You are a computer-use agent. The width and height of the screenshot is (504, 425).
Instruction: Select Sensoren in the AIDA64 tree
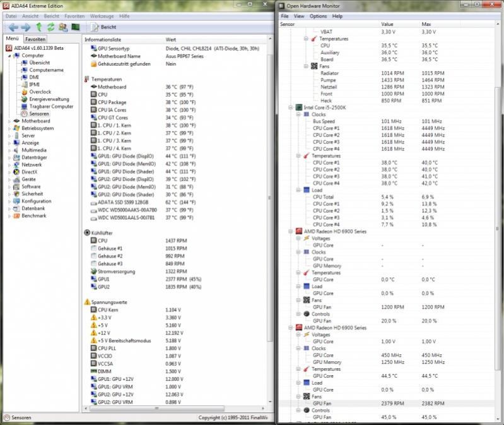[x=39, y=114]
